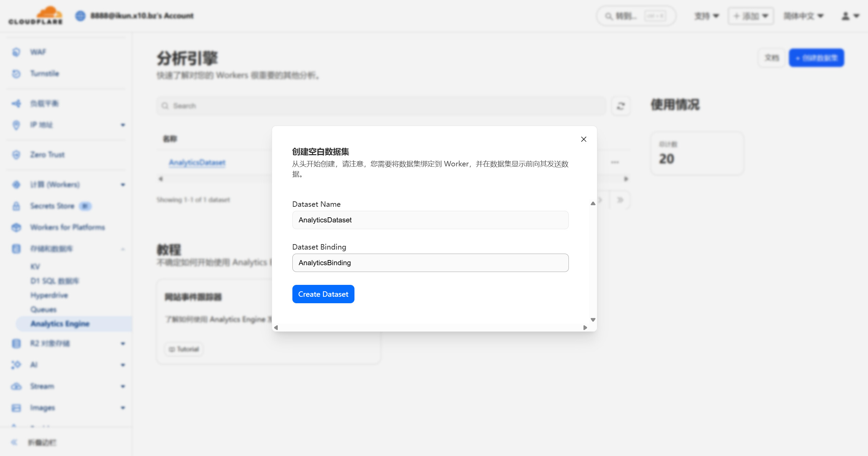Click the Turnstile icon
This screenshot has width=868, height=456.
pyautogui.click(x=16, y=74)
